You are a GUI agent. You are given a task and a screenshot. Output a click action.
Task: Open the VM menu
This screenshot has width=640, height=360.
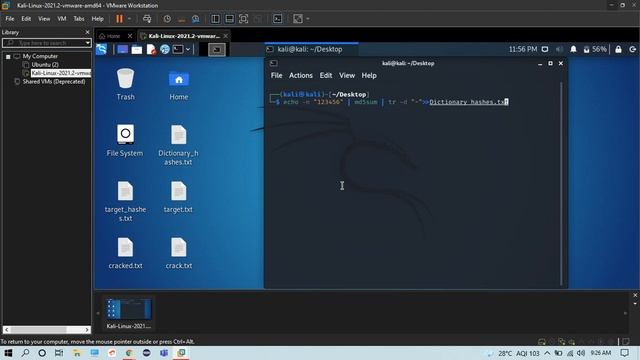(62, 19)
